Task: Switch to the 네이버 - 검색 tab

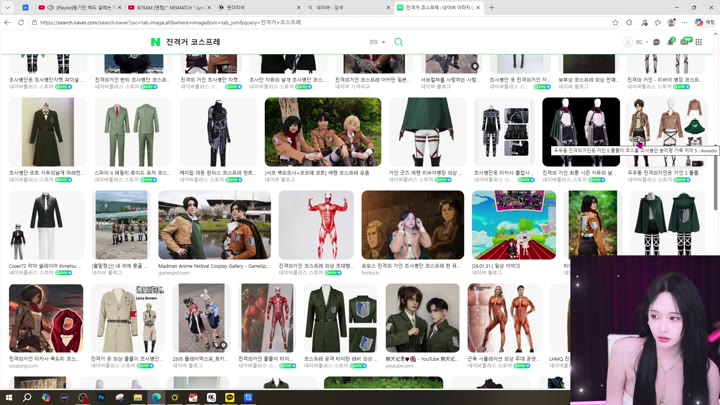Action: coord(349,7)
